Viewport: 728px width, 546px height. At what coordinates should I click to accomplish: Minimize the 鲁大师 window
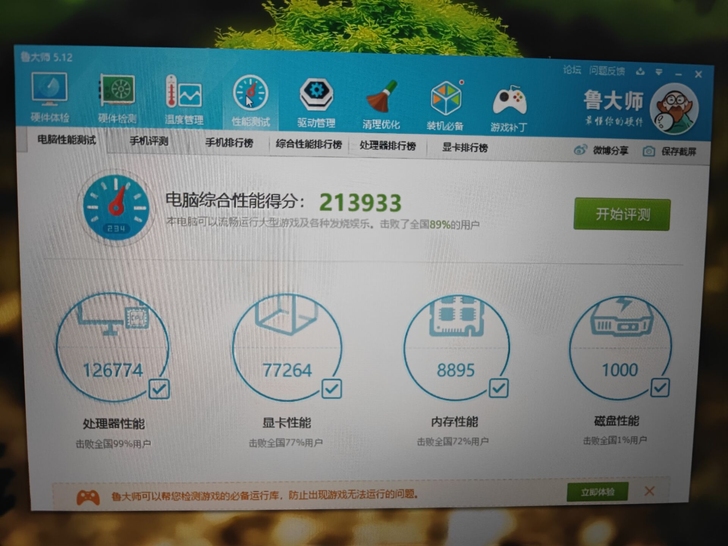coord(678,74)
